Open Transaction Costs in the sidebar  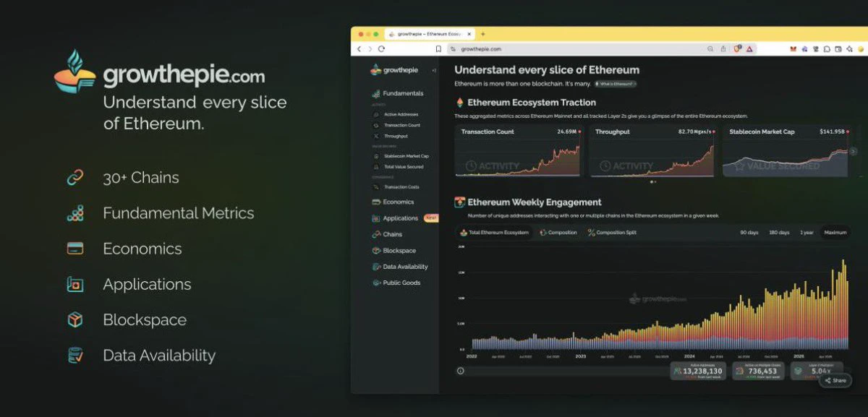(x=396, y=187)
